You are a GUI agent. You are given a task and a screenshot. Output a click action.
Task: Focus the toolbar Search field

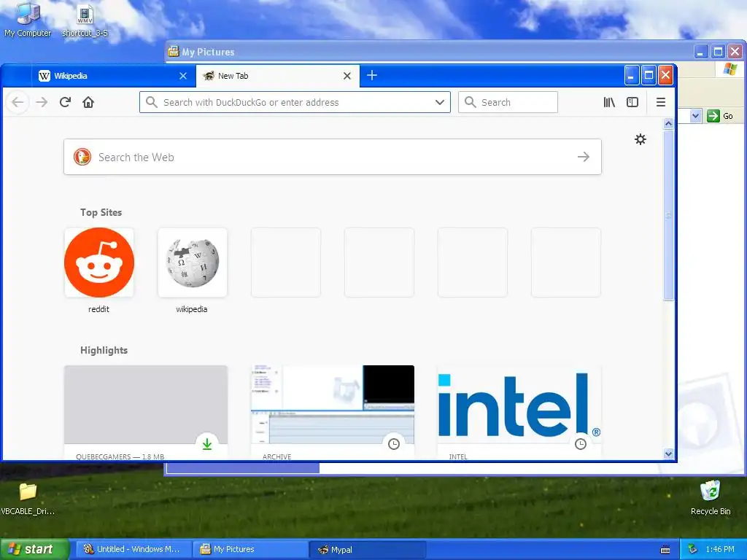click(508, 102)
